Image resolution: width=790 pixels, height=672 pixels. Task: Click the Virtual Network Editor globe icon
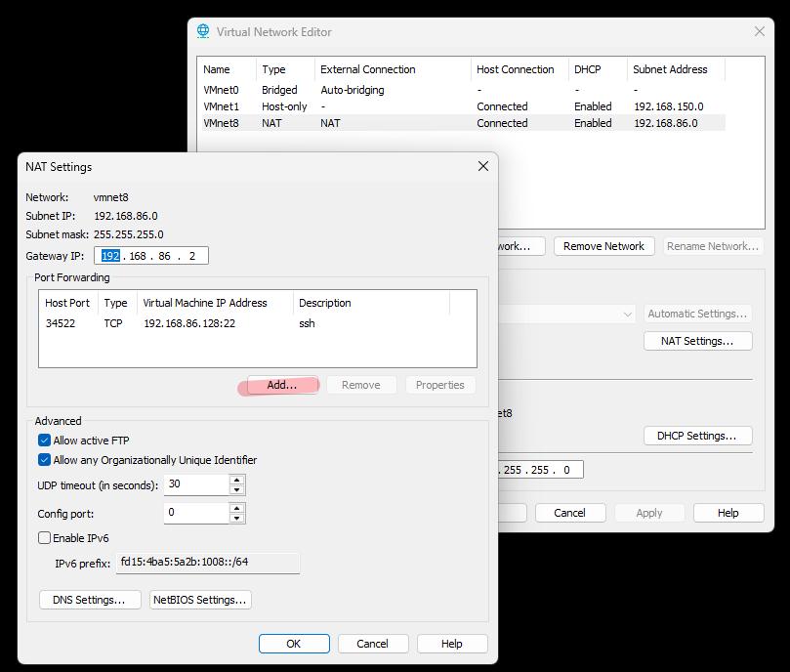click(x=203, y=31)
